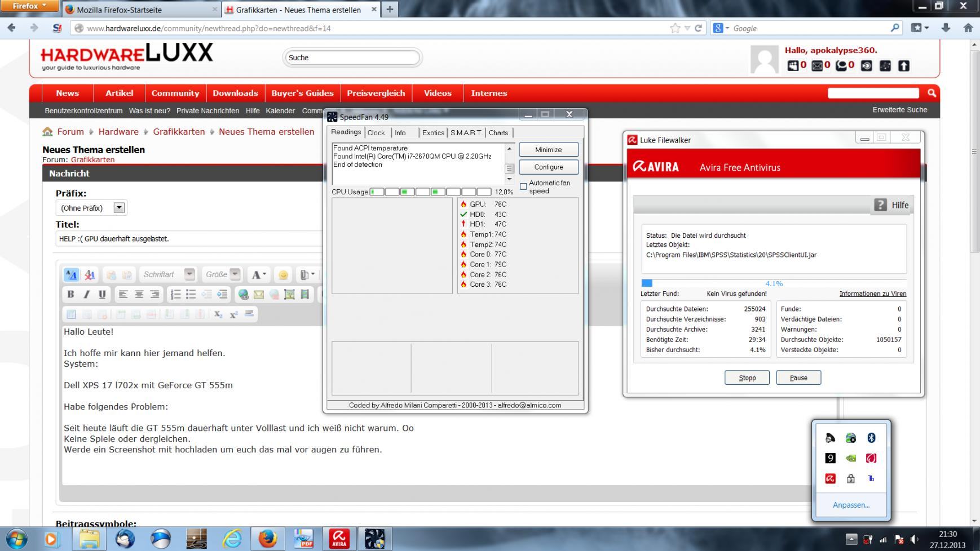The height and width of the screenshot is (551, 980).
Task: Click the home icon in Firefox toolbar
Action: [968, 28]
